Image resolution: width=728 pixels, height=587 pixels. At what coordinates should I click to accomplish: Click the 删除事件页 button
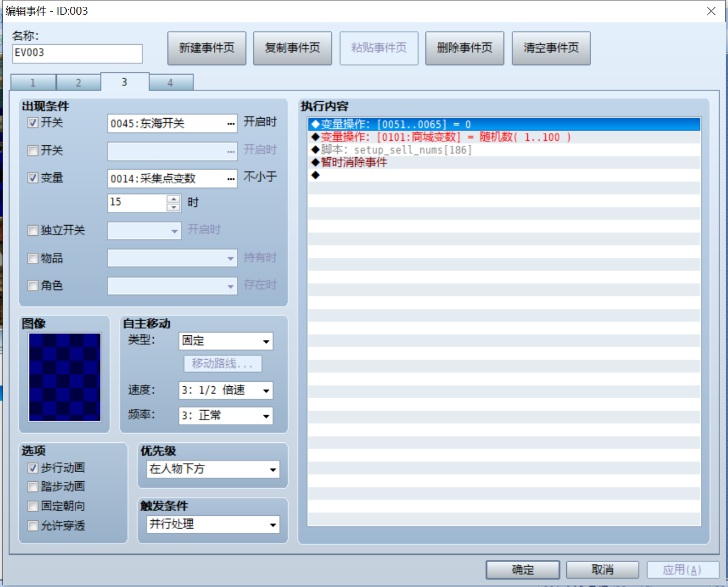click(x=464, y=48)
